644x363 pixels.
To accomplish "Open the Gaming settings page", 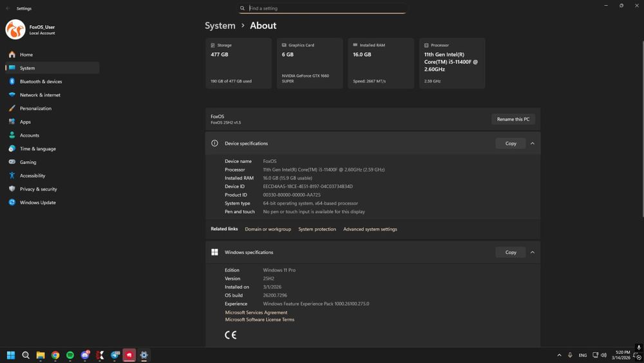I will point(28,162).
